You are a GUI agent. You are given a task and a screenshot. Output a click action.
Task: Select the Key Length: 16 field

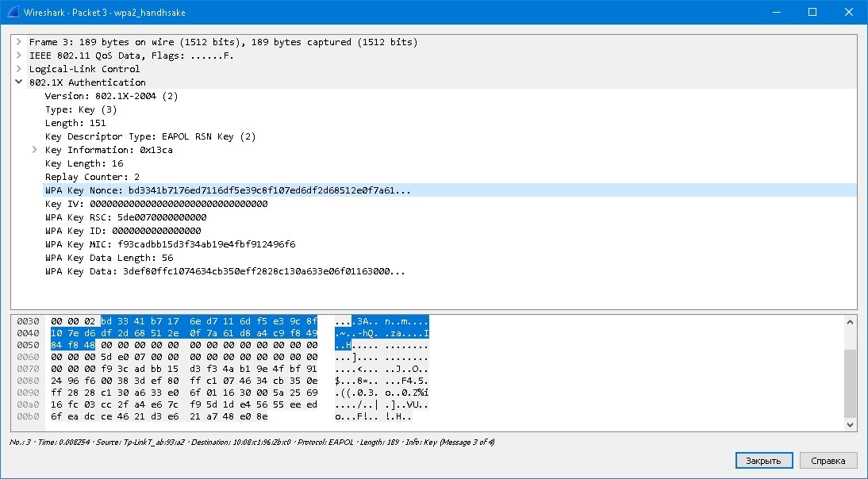click(x=84, y=163)
